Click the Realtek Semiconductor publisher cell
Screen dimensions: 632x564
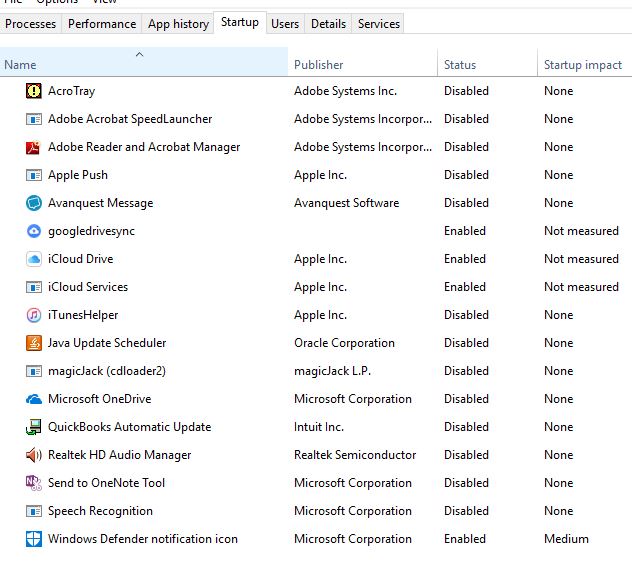[355, 455]
